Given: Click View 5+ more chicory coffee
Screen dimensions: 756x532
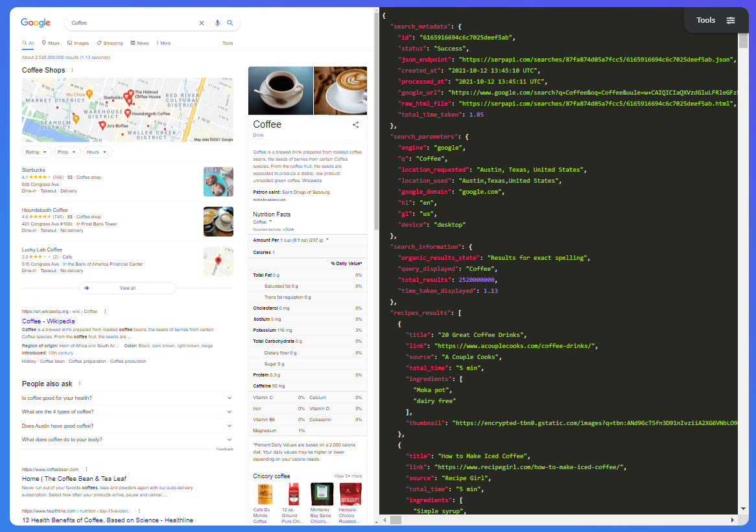Looking at the screenshot, I should [x=348, y=476].
